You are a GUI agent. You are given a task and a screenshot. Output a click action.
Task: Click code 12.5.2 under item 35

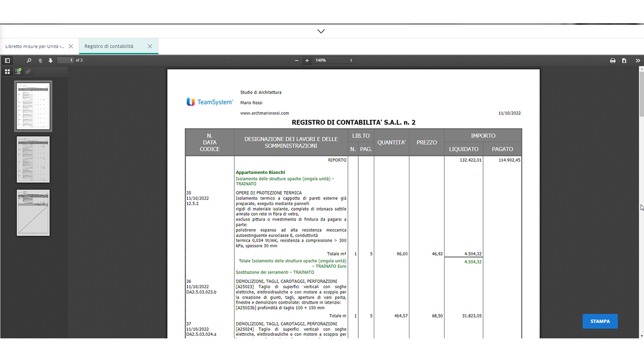point(193,204)
